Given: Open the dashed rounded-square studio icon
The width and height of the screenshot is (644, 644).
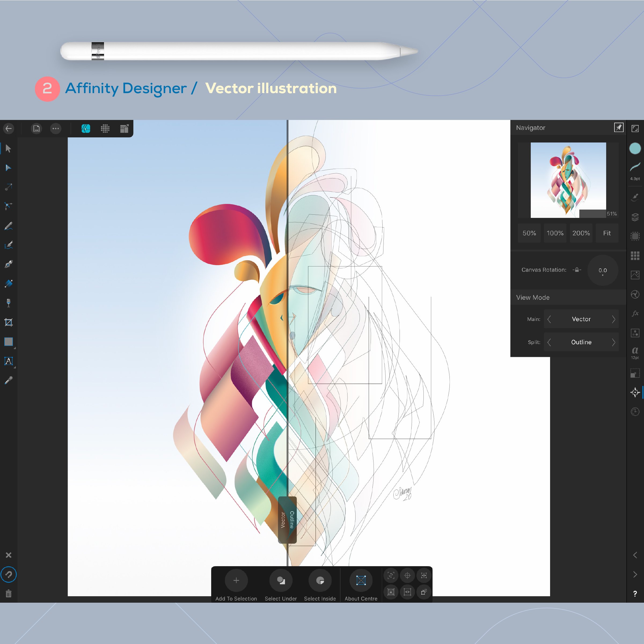Looking at the screenshot, I should tap(635, 236).
